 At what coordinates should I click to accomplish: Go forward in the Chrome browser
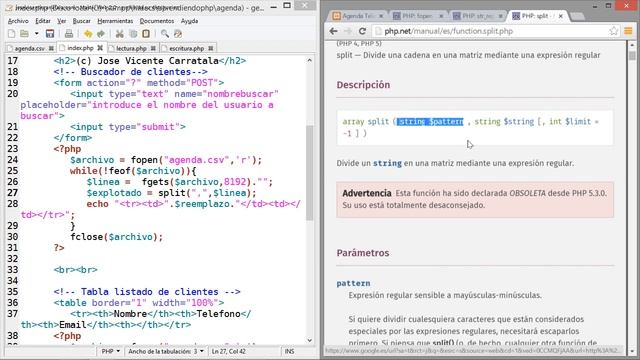348,31
